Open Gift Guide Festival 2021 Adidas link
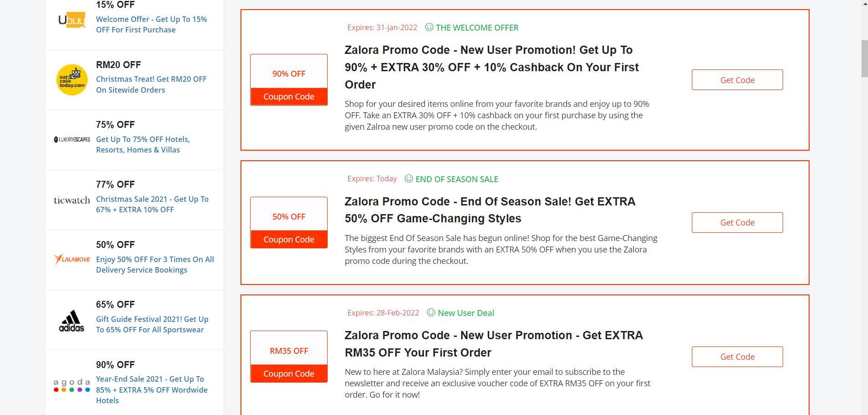The height and width of the screenshot is (415, 868). (152, 324)
